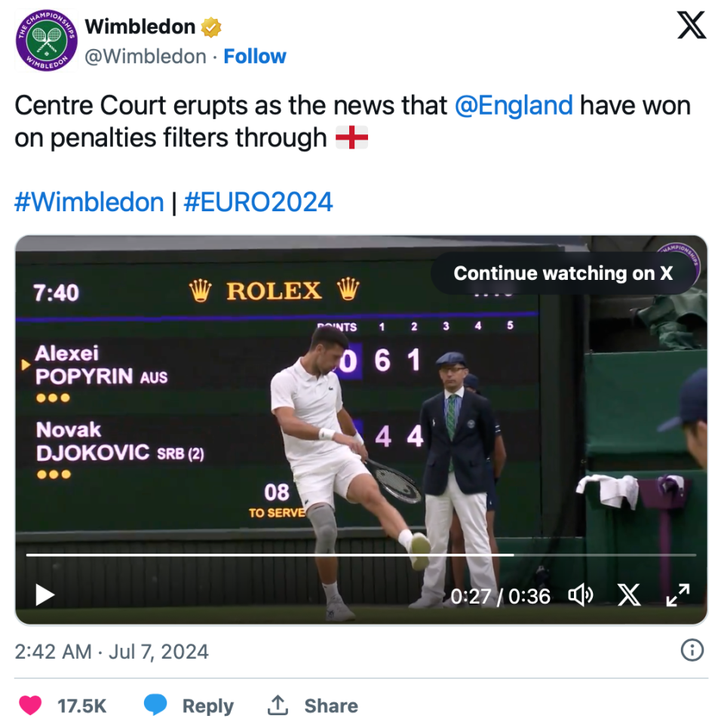Open the tweet info icon
Screen dimensions: 724x728
click(692, 650)
